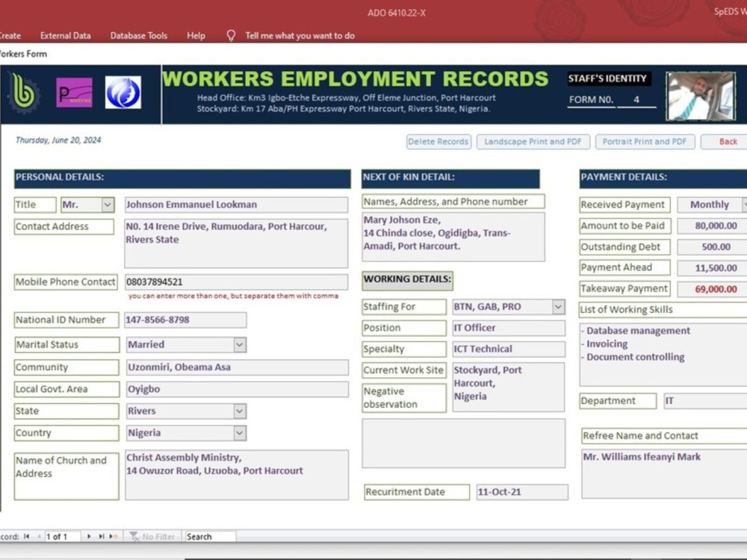Click the Form No. field showing 4
The height and width of the screenshot is (560, 747).
point(636,99)
